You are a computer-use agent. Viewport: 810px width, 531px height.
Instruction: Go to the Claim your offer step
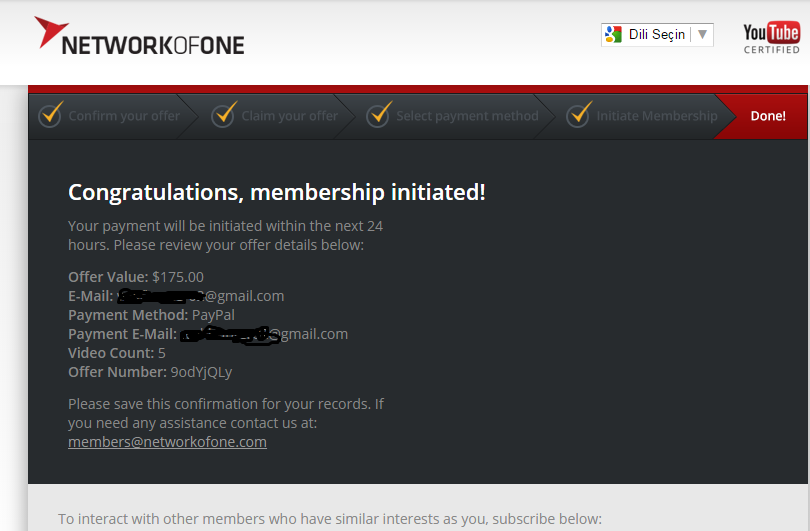click(289, 116)
